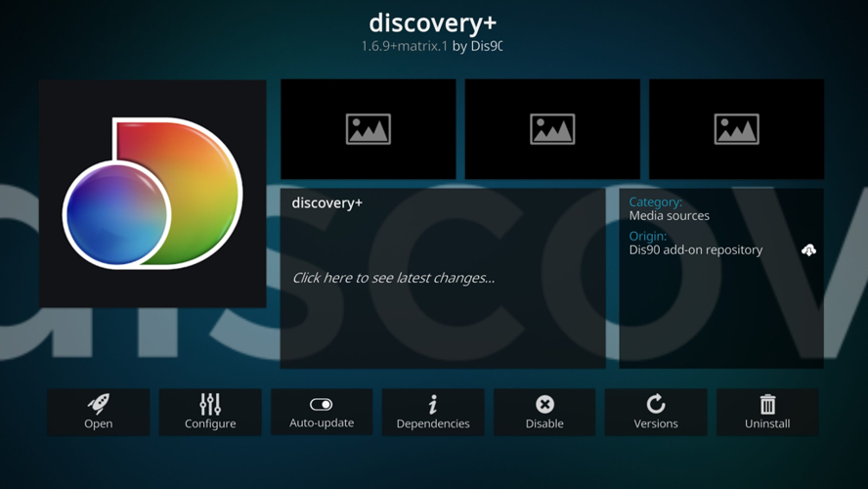Click the discovery+ heading in description panel
Screen dimensions: 868x489
326,203
